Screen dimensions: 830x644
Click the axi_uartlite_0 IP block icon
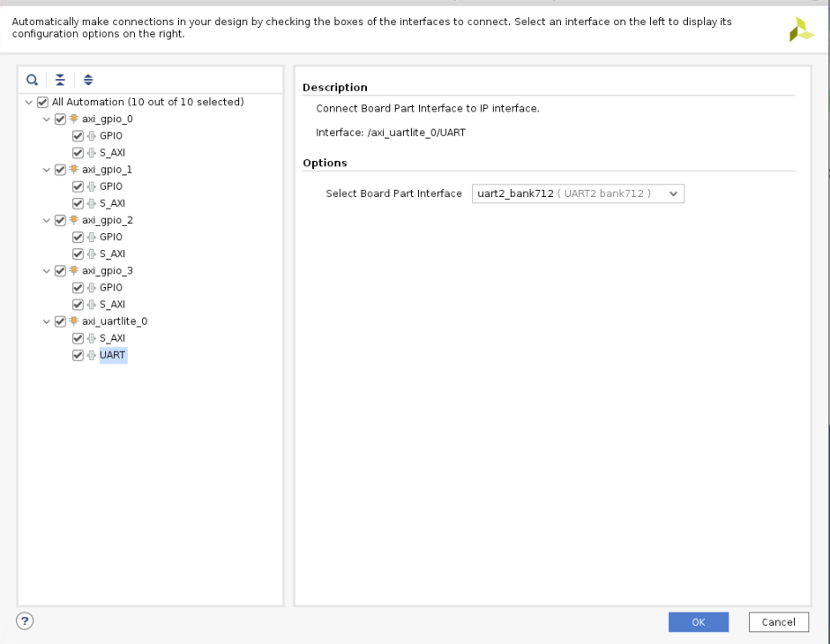coord(74,321)
